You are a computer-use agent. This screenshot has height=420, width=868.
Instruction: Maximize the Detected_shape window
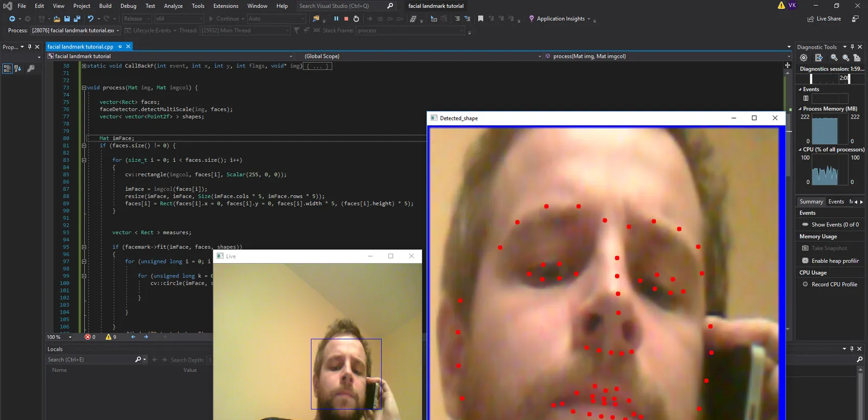(754, 118)
